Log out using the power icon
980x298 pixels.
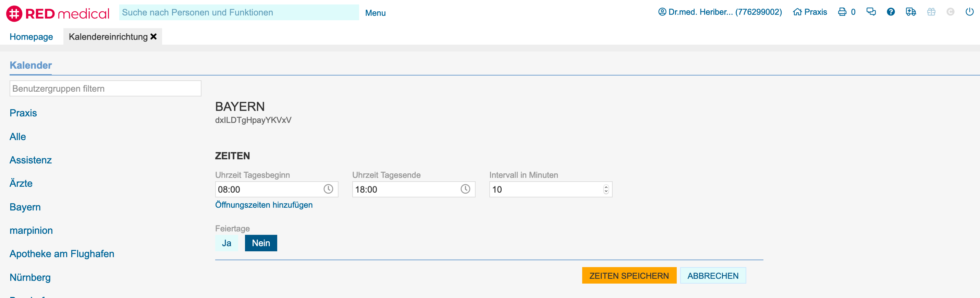point(969,12)
